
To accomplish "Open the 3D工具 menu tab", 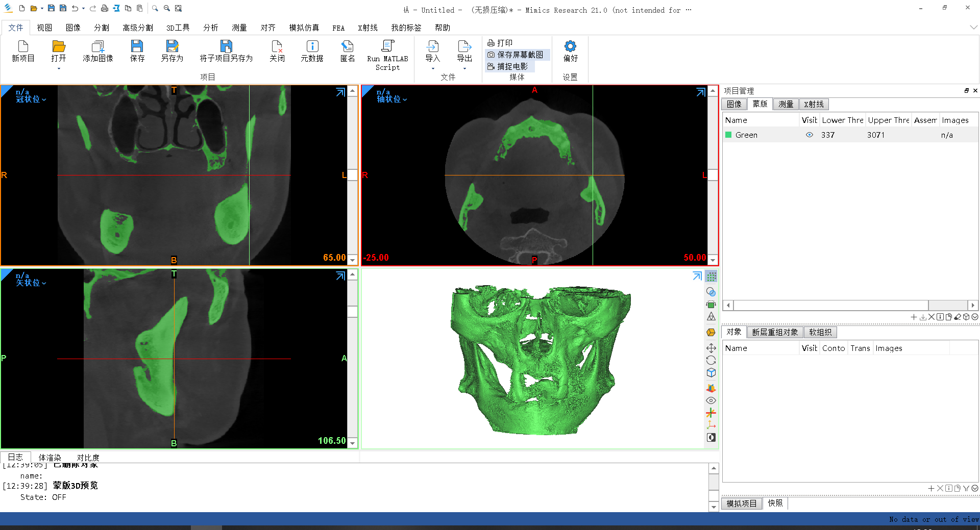I will coord(178,28).
